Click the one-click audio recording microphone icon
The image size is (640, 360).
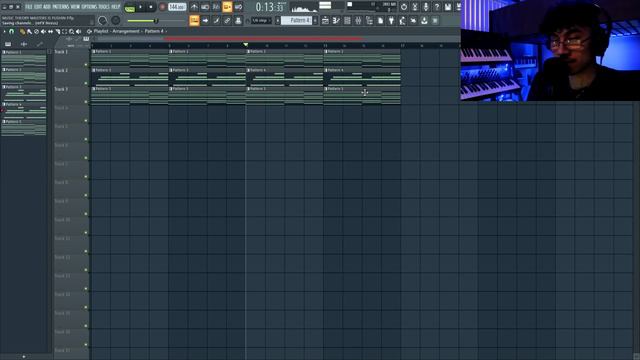[x=426, y=7]
